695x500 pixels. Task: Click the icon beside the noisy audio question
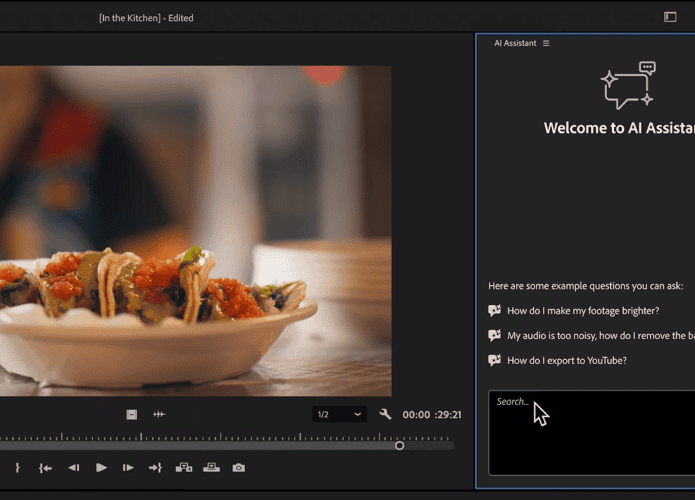click(495, 335)
